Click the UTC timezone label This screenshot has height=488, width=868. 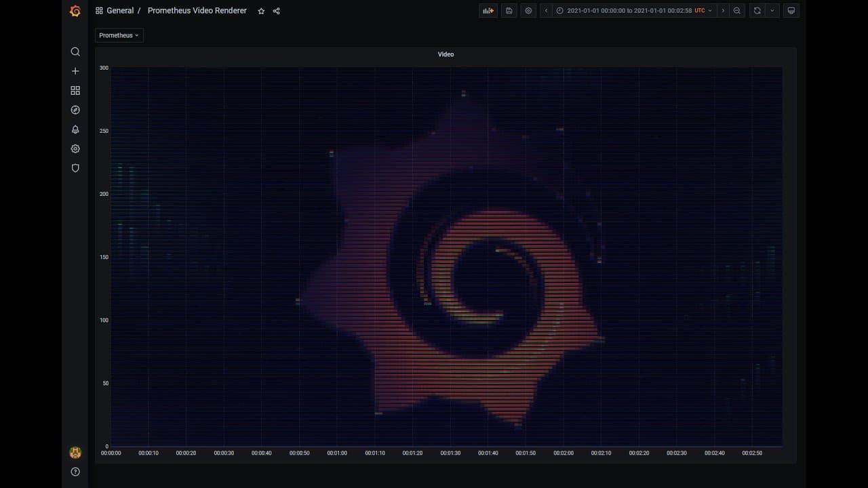700,11
